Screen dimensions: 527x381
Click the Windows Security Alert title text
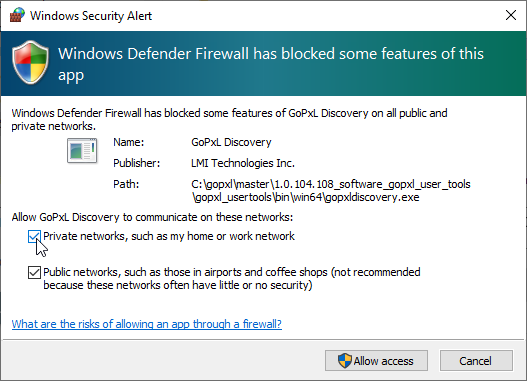pyautogui.click(x=91, y=16)
